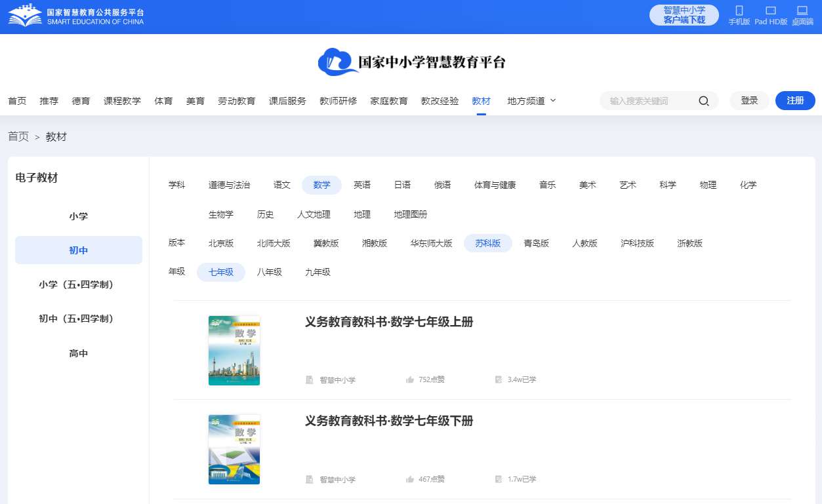Screen dimensions: 822x504
Task: Select 初中（五•四学制） in the sidebar
Action: [79, 319]
